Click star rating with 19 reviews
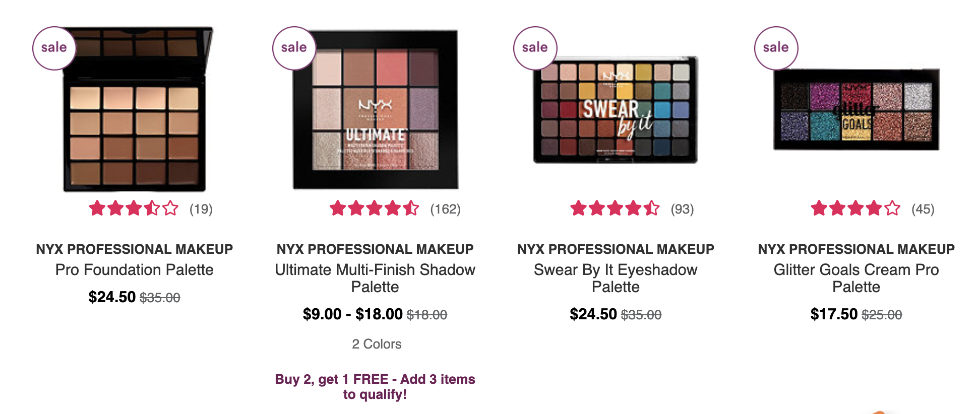The width and height of the screenshot is (980, 414). 134,208
